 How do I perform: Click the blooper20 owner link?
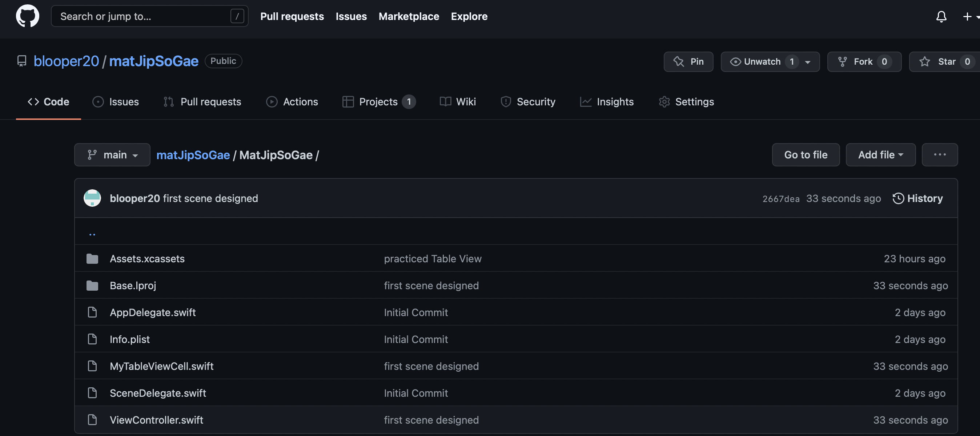pyautogui.click(x=66, y=61)
